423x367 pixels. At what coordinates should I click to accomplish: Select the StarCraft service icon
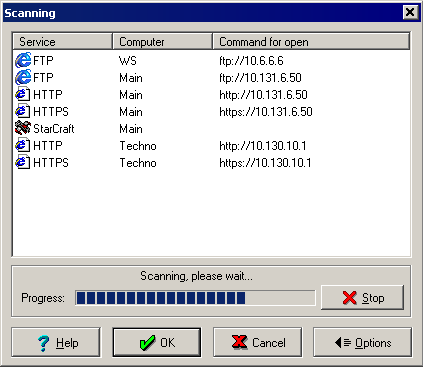click(23, 128)
